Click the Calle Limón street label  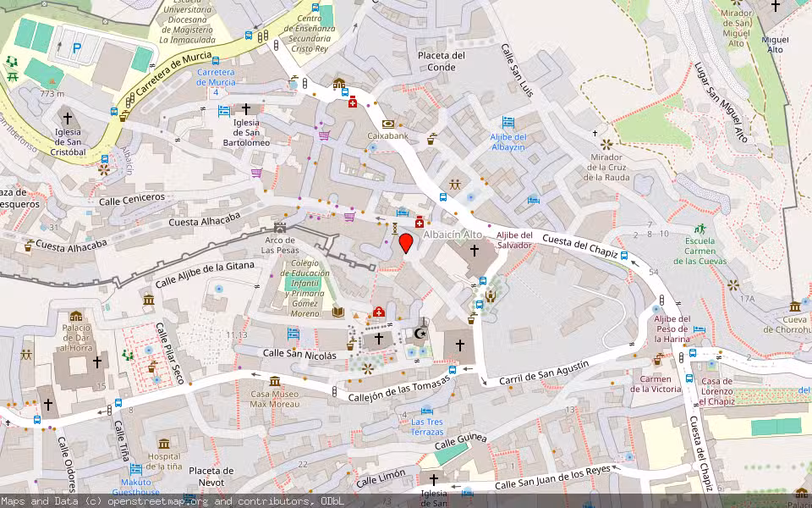[381, 478]
